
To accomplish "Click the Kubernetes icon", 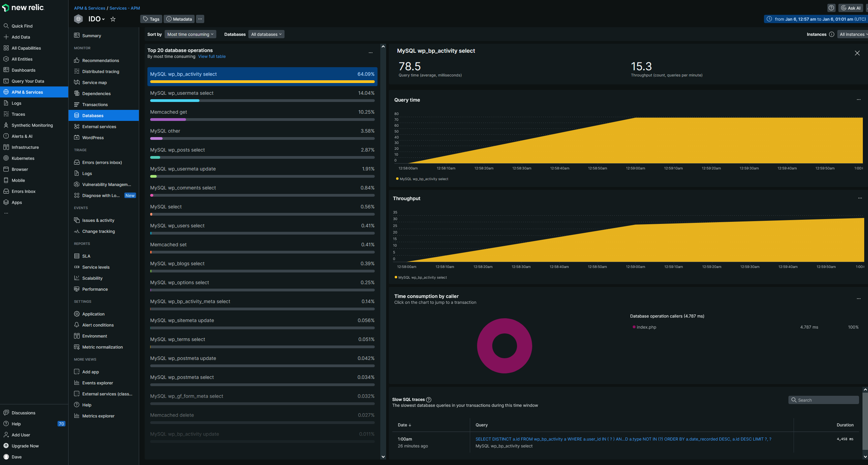I will pyautogui.click(x=6, y=158).
